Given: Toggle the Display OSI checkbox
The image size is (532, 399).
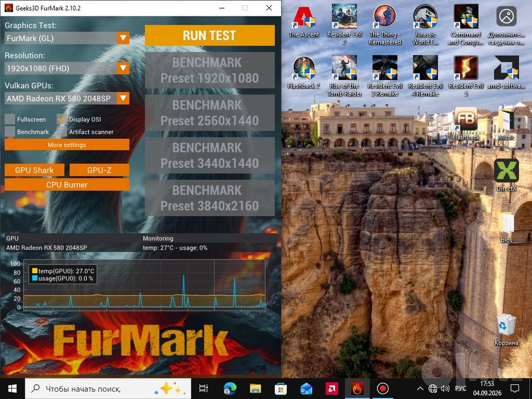Looking at the screenshot, I should coord(62,119).
